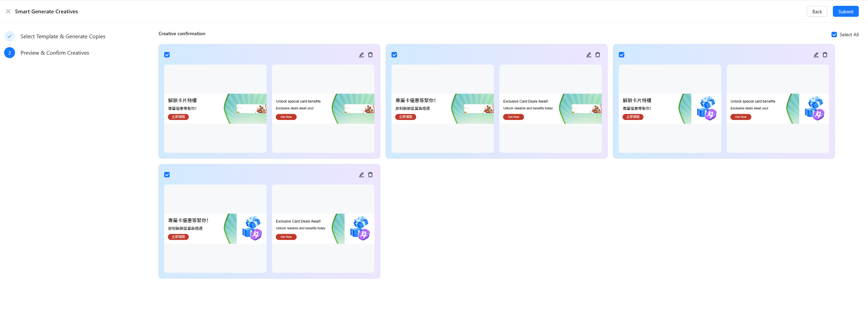868x310 pixels.
Task: Delete the third creative card with gift box
Action: (825, 55)
